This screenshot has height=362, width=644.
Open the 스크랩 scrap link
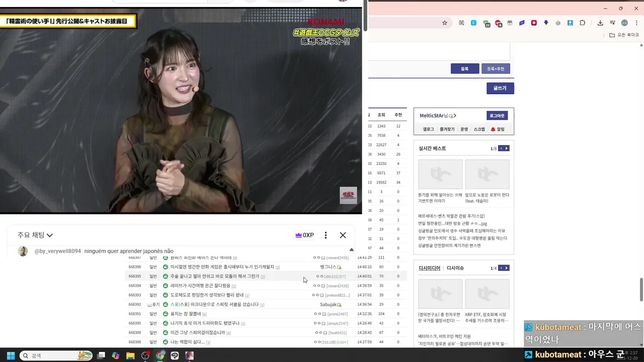pyautogui.click(x=479, y=129)
